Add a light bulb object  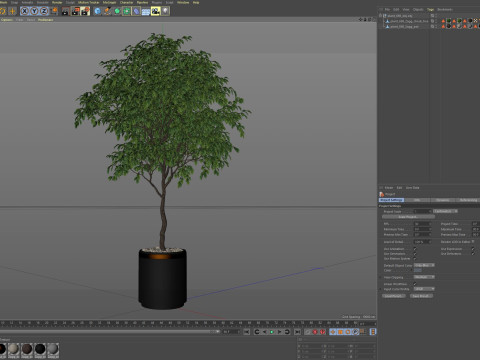click(165, 11)
